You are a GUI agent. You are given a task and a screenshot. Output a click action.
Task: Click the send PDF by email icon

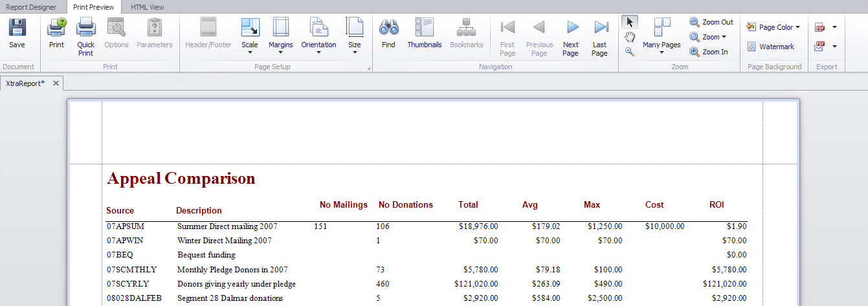point(820,47)
